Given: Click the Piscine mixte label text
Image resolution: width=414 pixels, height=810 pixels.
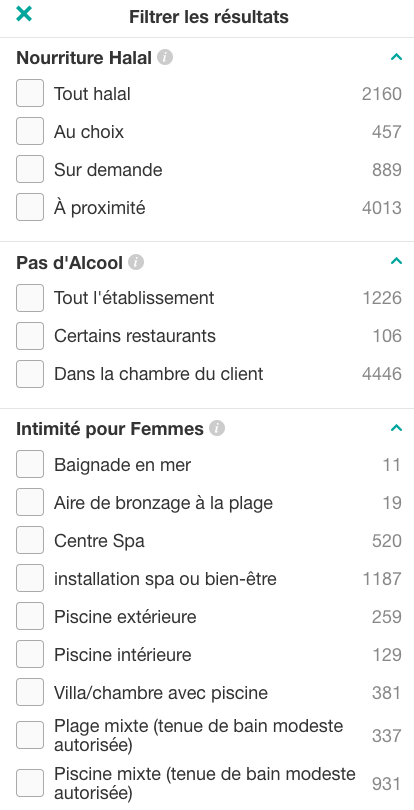Looking at the screenshot, I should click(x=205, y=783).
